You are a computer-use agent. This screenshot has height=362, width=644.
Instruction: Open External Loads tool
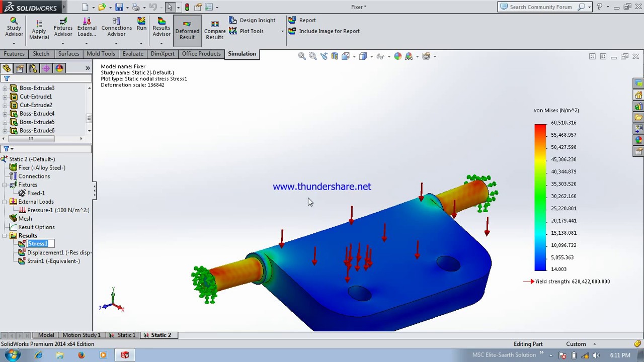(x=87, y=27)
